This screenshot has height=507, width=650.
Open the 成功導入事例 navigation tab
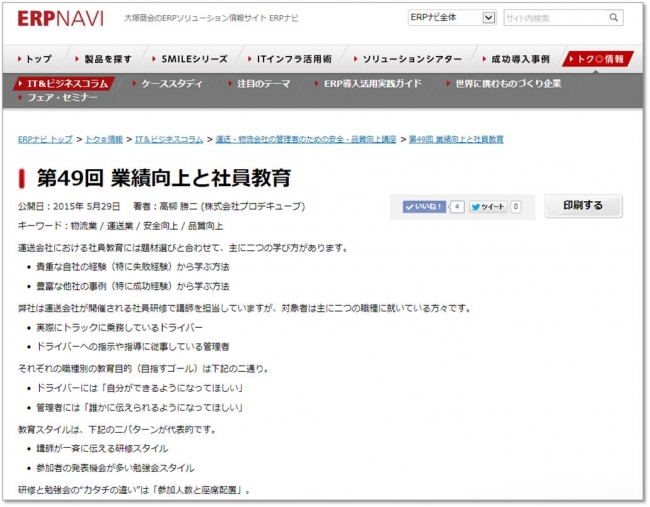coord(516,59)
